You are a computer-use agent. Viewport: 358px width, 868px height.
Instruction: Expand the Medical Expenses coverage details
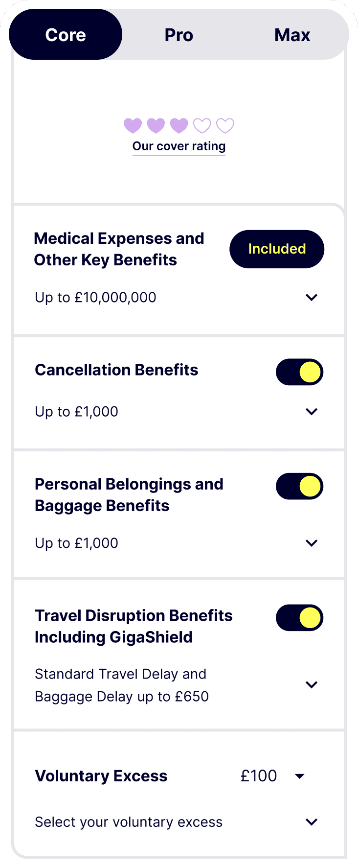312,297
